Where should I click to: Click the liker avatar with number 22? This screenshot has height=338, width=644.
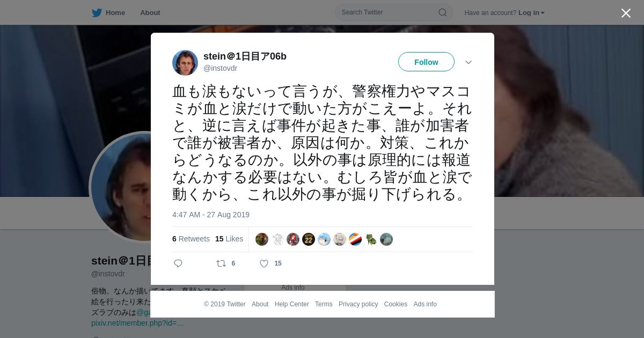click(309, 239)
